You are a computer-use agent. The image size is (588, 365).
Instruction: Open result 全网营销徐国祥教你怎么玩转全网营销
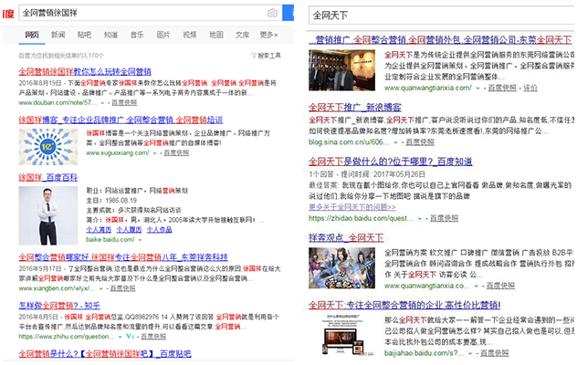click(85, 71)
